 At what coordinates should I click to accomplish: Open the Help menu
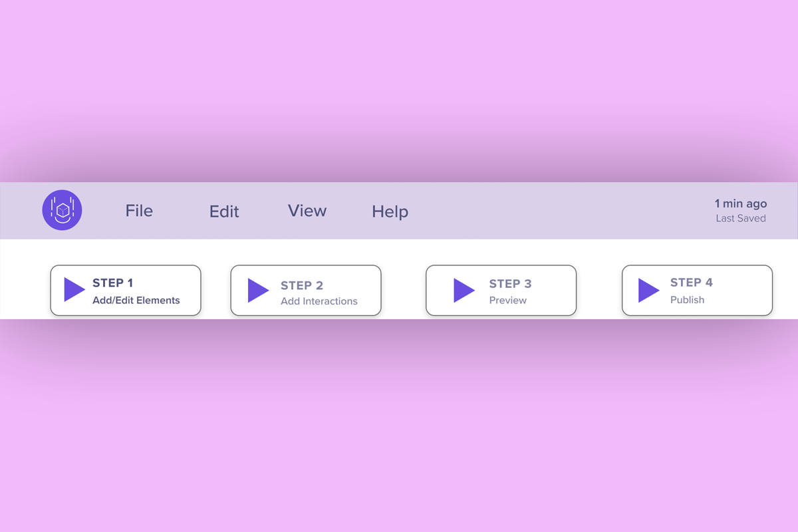click(390, 211)
